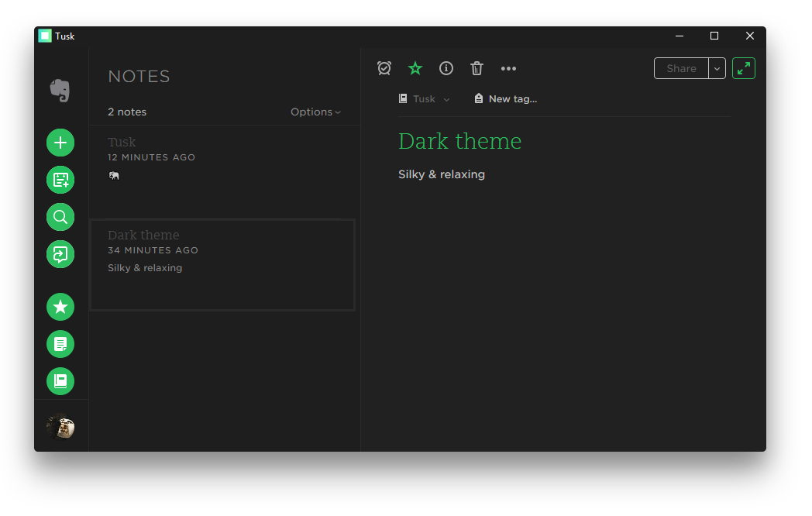Click the Share button
812x516 pixels.
682,68
